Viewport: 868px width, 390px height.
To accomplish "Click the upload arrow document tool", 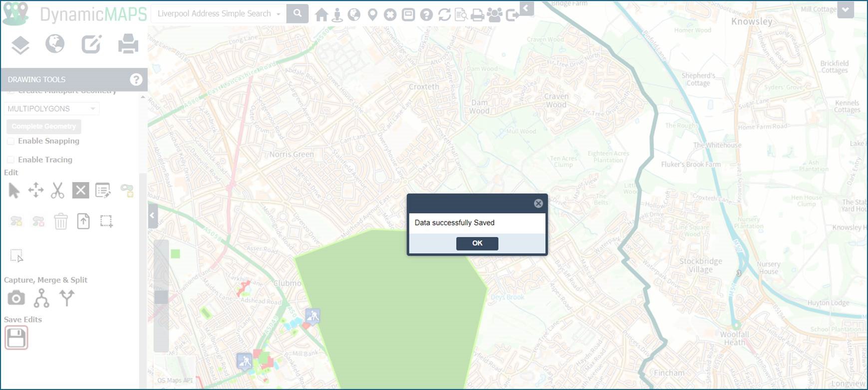I will coord(83,221).
